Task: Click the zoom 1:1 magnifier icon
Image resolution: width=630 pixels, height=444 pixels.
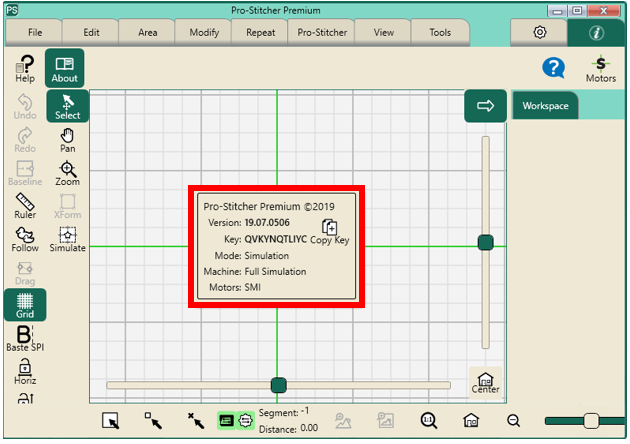Action: [x=428, y=421]
